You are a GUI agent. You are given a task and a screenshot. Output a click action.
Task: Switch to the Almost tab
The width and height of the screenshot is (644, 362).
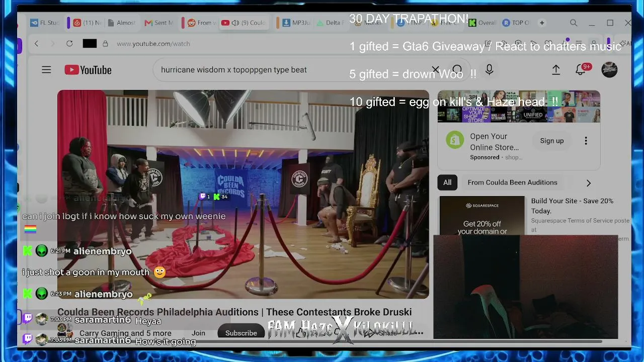121,23
